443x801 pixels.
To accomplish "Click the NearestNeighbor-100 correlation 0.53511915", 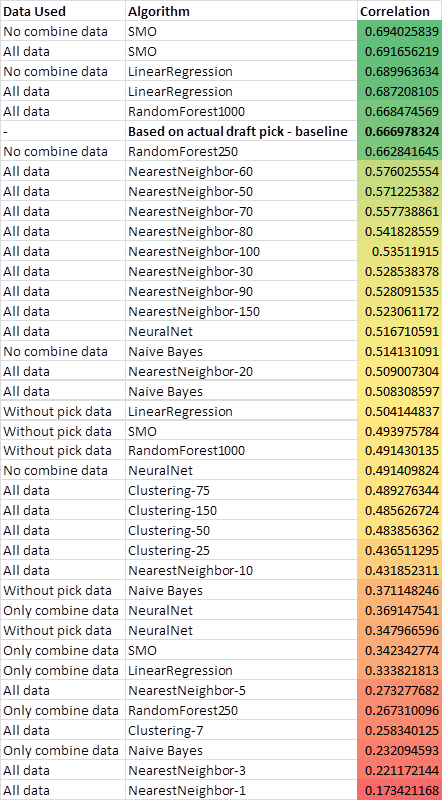I will point(400,251).
